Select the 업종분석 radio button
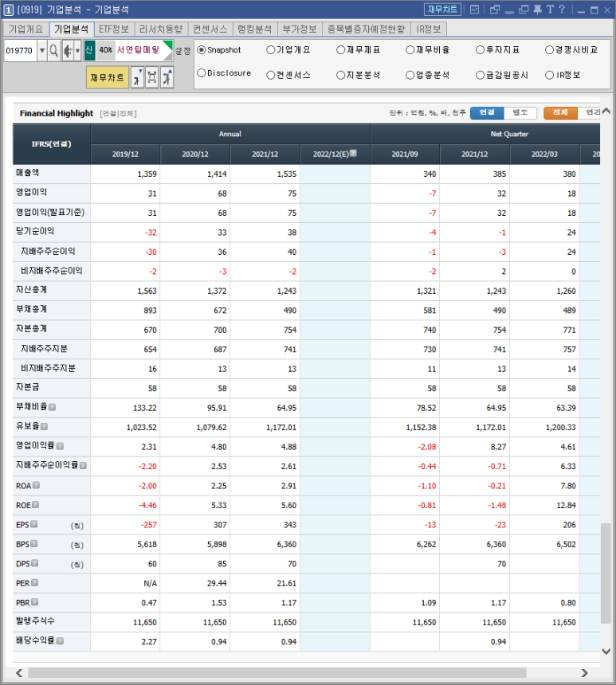This screenshot has height=685, width=616. coord(410,75)
